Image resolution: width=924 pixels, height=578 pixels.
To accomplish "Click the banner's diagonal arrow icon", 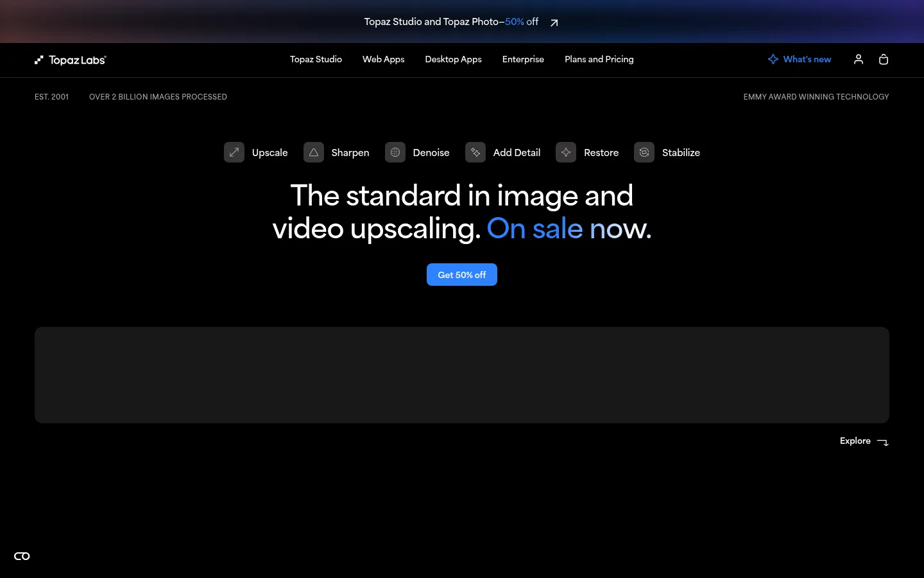I will [x=554, y=22].
